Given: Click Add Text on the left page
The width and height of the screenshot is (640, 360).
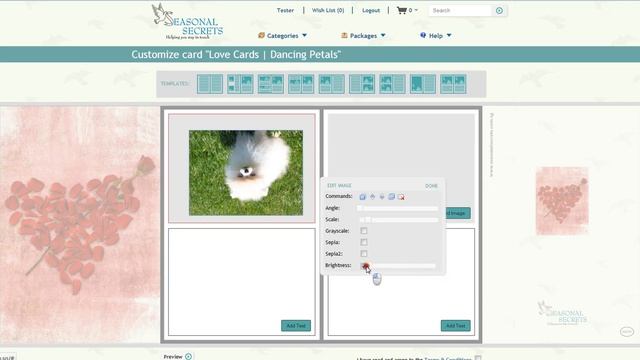Looking at the screenshot, I should point(296,326).
